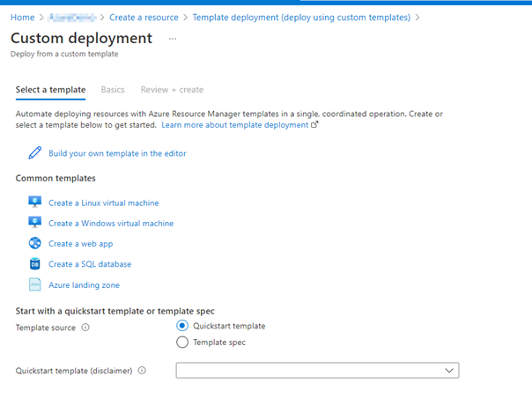Click the Deploy from a custom template subtitle
The height and width of the screenshot is (398, 532).
point(64,54)
